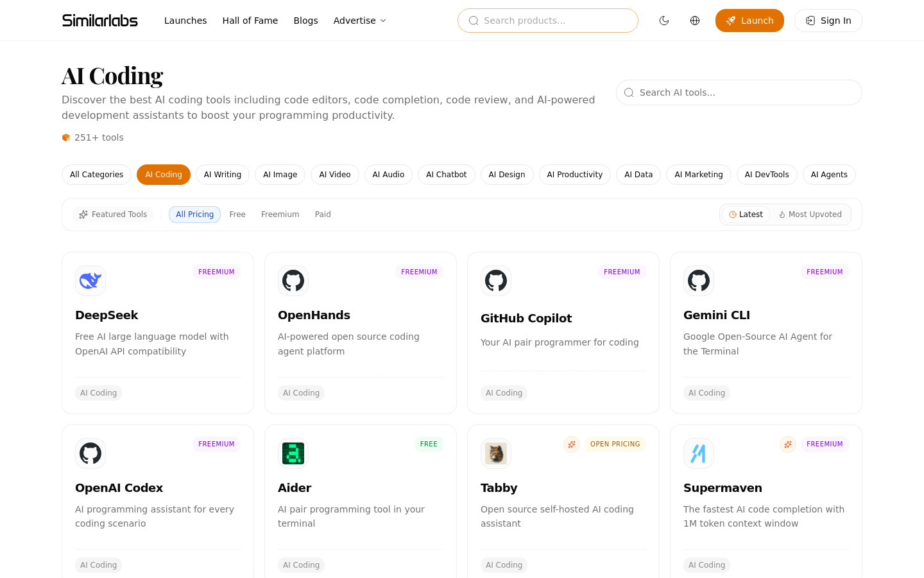The image size is (924, 578).
Task: Toggle dark mode with the moon icon
Action: click(x=664, y=21)
